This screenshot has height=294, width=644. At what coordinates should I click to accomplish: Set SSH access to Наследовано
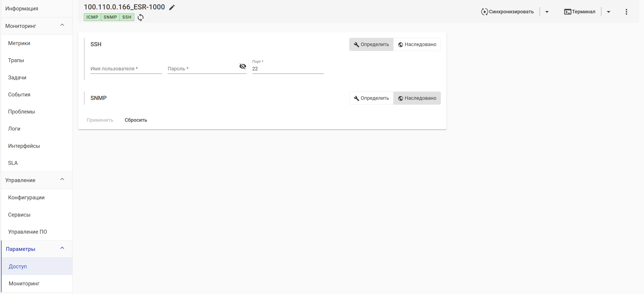click(x=417, y=44)
